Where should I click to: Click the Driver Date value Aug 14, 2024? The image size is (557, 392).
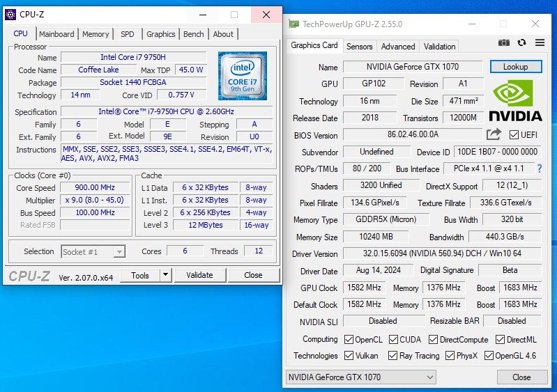point(379,270)
